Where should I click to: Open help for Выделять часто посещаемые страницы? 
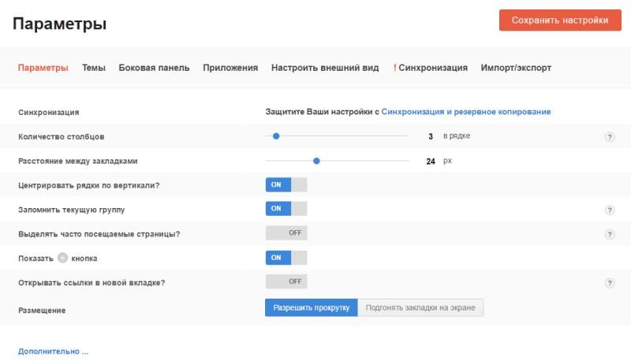(x=610, y=234)
